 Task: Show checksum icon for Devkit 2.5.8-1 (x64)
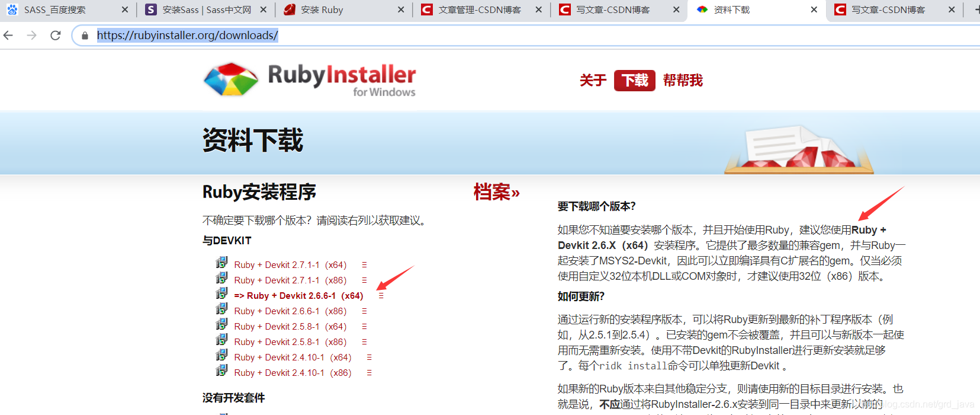click(364, 327)
